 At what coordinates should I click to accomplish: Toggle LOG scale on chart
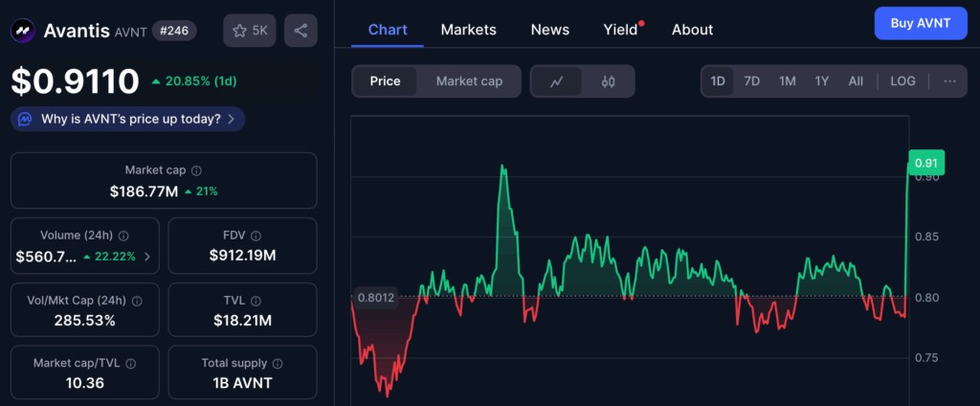902,81
